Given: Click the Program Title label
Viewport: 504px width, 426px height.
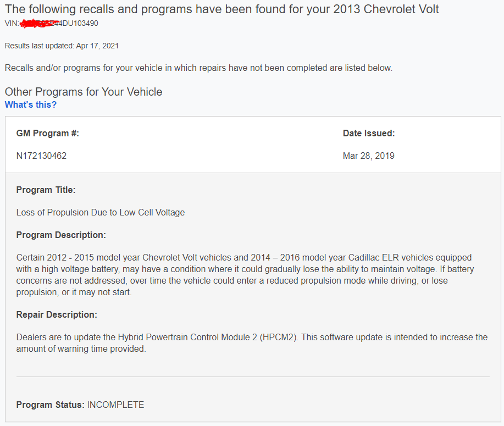Looking at the screenshot, I should [46, 190].
